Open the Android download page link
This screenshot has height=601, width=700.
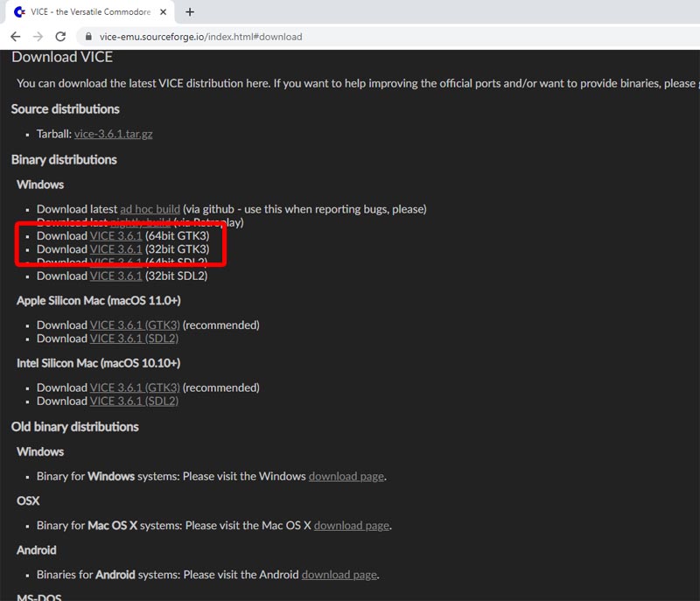[339, 575]
